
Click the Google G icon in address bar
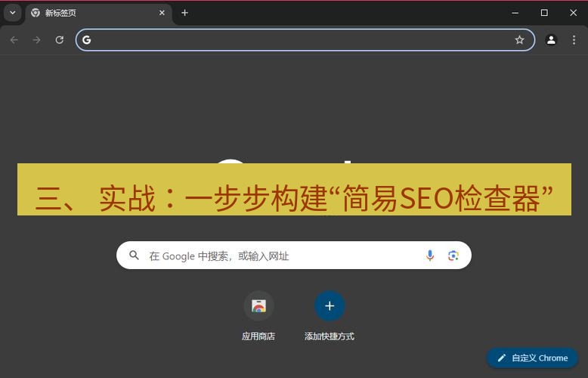pyautogui.click(x=87, y=40)
